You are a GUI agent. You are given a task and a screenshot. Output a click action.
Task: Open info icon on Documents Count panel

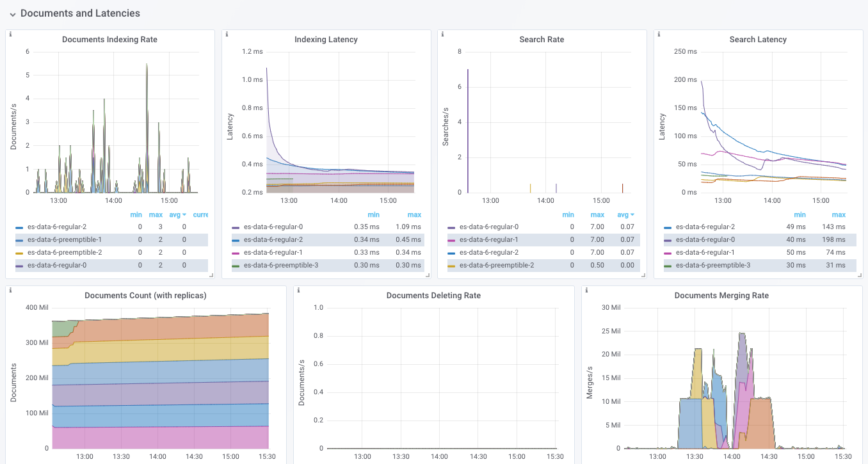(x=10, y=290)
